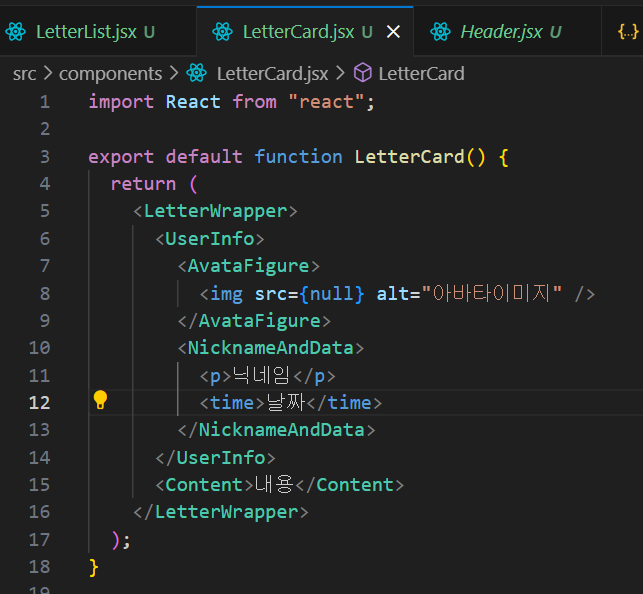Switch to the LetterList.jsx tab

[98, 32]
